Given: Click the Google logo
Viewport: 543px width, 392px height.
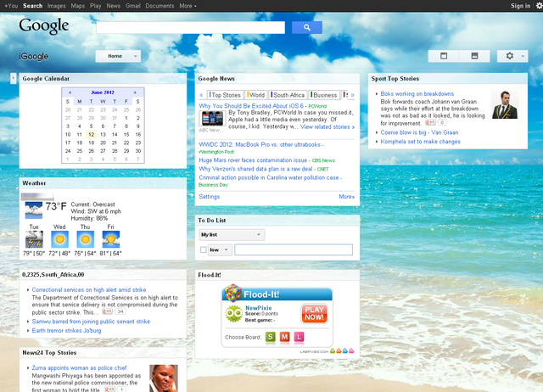Looking at the screenshot, I should click(44, 26).
